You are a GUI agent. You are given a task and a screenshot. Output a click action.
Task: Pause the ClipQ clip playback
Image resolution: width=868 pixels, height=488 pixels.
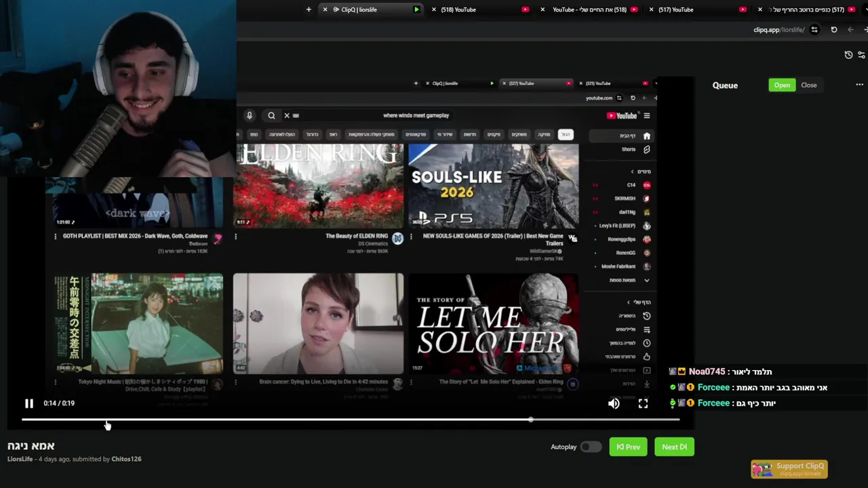(x=29, y=403)
